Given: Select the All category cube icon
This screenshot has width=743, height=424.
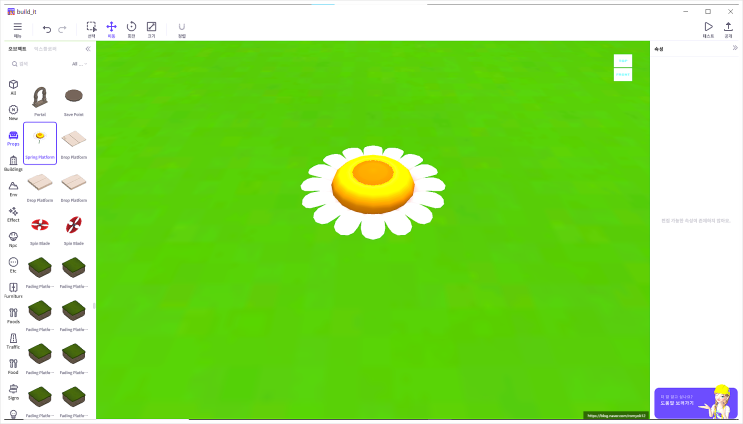Looking at the screenshot, I should coord(13,86).
